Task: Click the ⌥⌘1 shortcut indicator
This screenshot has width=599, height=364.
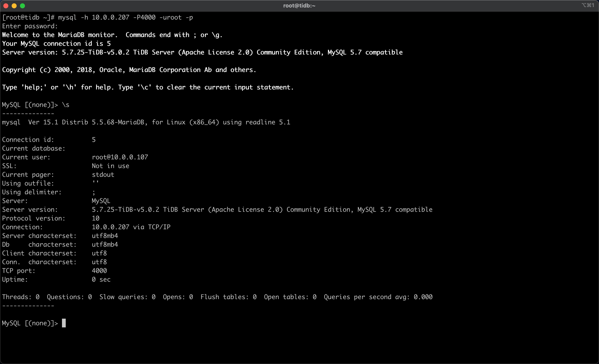Action: 588,5
